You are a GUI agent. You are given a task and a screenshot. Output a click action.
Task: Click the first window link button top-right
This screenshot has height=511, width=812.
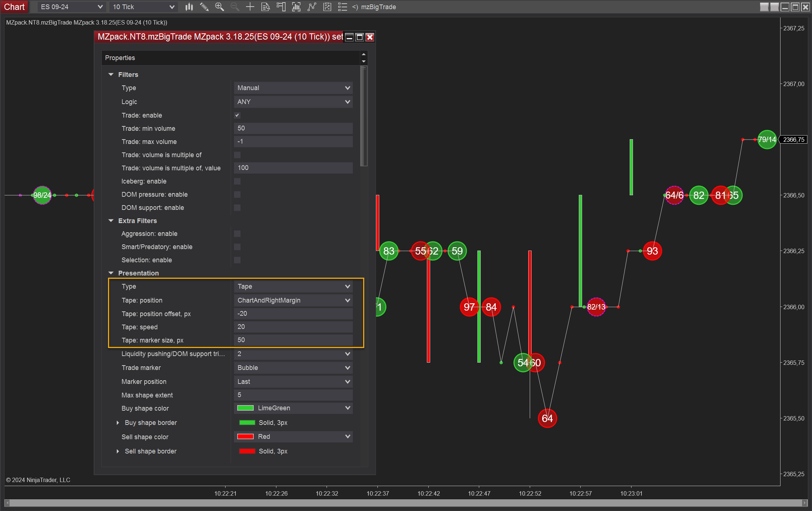764,7
